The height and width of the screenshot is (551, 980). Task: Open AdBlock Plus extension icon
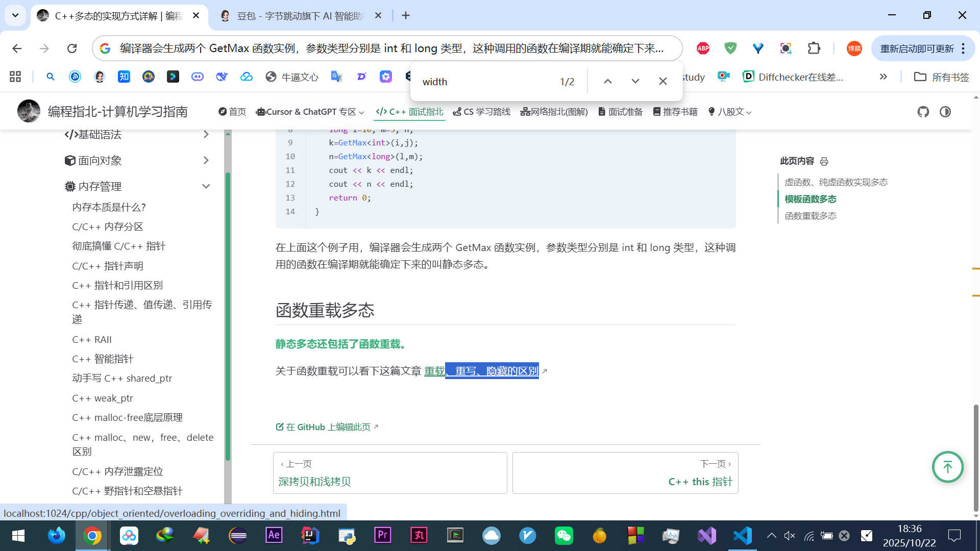(x=703, y=48)
